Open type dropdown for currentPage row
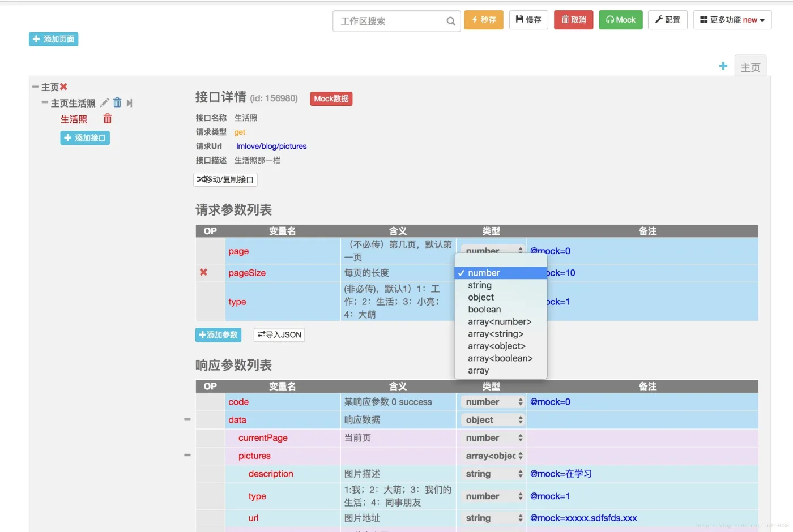This screenshot has height=532, width=793. point(493,438)
